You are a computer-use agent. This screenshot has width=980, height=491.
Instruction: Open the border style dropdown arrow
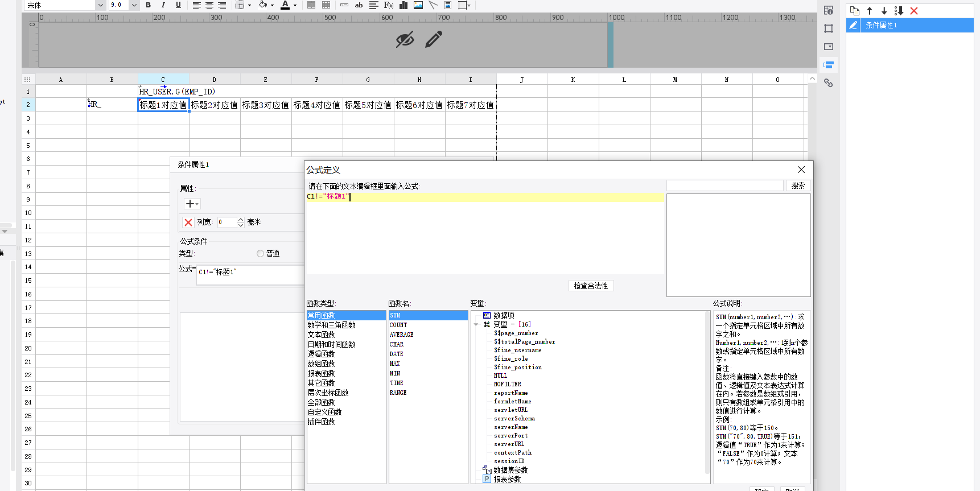[x=249, y=6]
